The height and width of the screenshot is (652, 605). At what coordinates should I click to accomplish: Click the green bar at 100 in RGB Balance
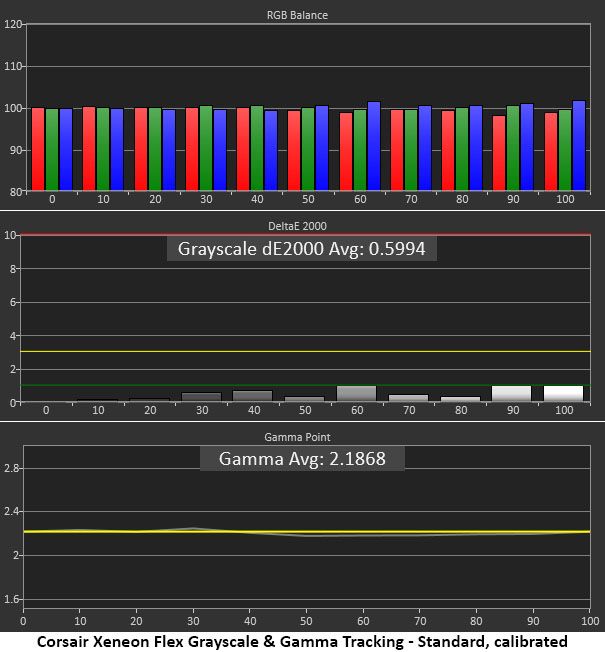(565, 150)
